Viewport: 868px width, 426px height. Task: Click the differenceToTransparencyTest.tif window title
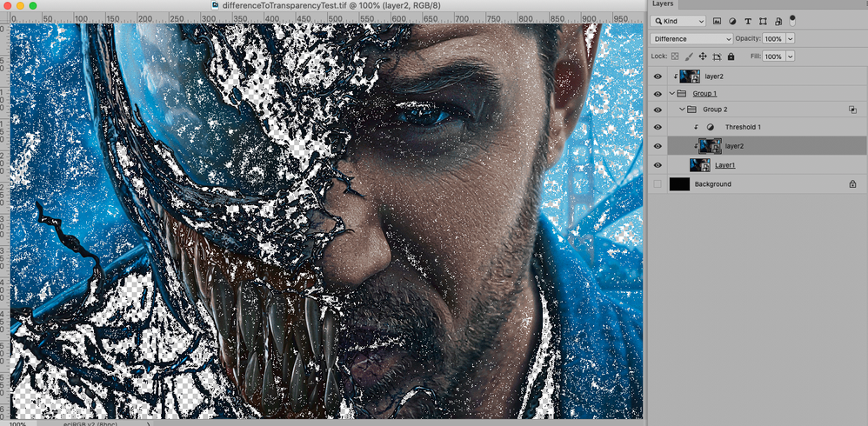pos(331,5)
